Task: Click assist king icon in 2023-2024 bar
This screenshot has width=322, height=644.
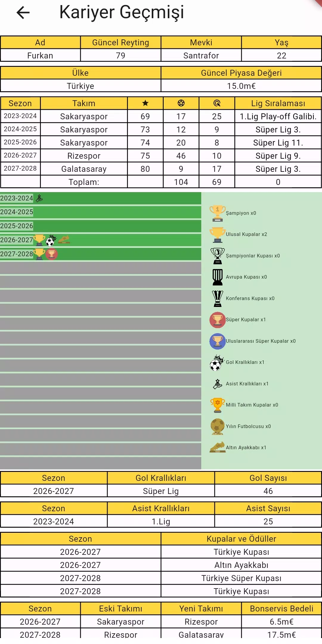Action: point(39,198)
